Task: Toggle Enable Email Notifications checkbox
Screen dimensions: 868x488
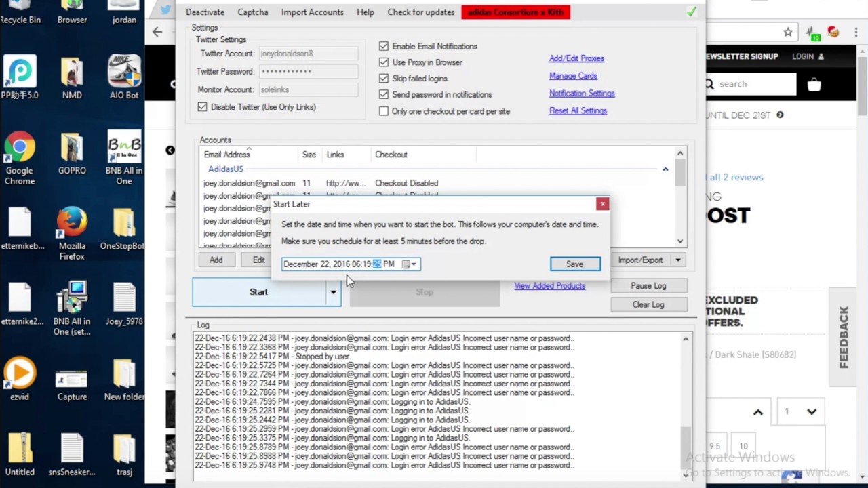Action: (384, 46)
